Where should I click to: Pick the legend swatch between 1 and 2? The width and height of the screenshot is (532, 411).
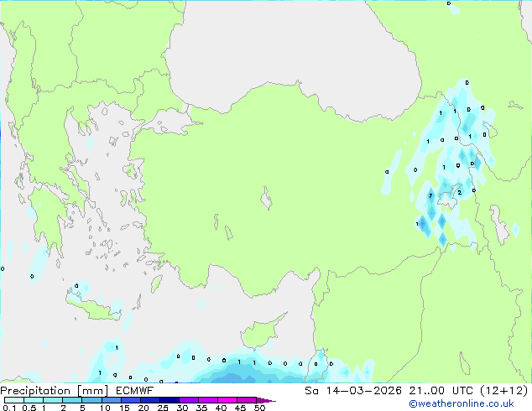pos(53,400)
